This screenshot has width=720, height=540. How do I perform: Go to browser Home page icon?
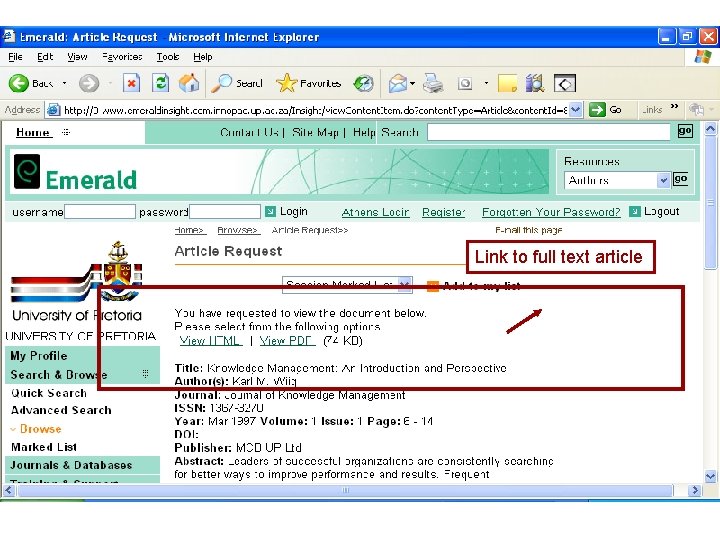189,83
